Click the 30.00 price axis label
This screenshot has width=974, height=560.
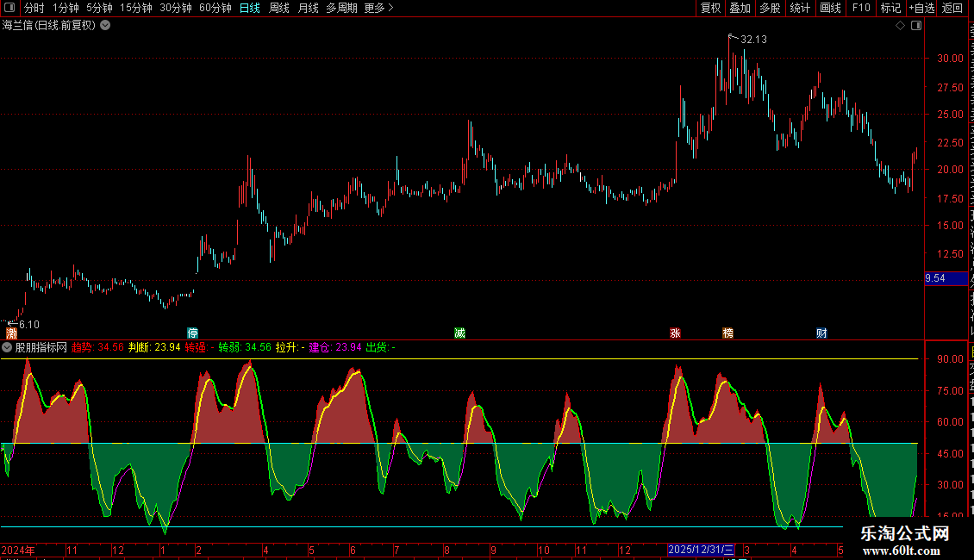(950, 59)
